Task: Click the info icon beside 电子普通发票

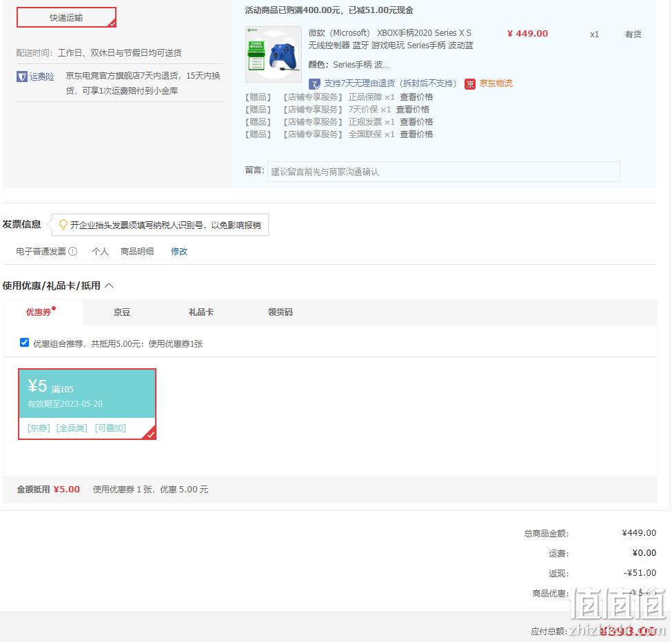Action: [73, 251]
